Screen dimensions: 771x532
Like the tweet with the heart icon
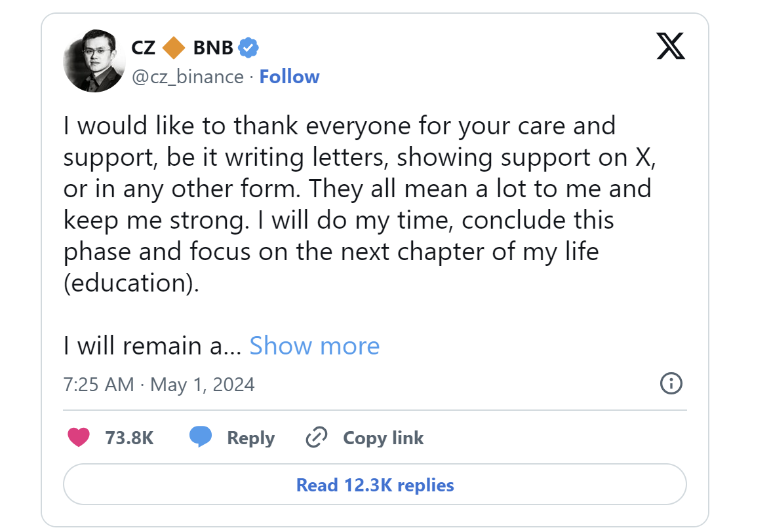click(x=79, y=437)
